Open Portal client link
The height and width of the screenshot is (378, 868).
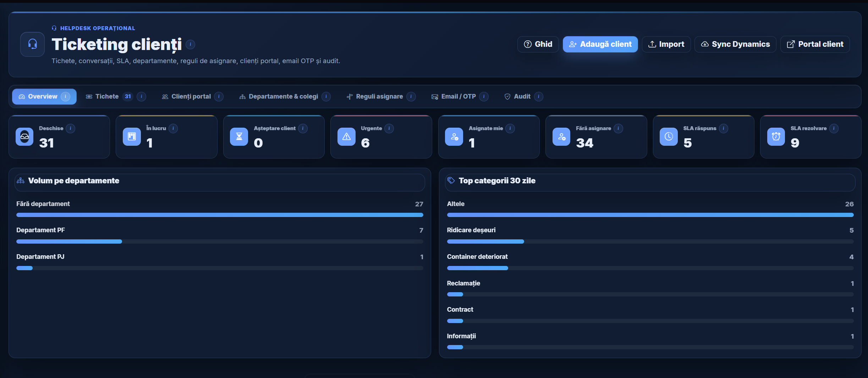click(x=815, y=44)
